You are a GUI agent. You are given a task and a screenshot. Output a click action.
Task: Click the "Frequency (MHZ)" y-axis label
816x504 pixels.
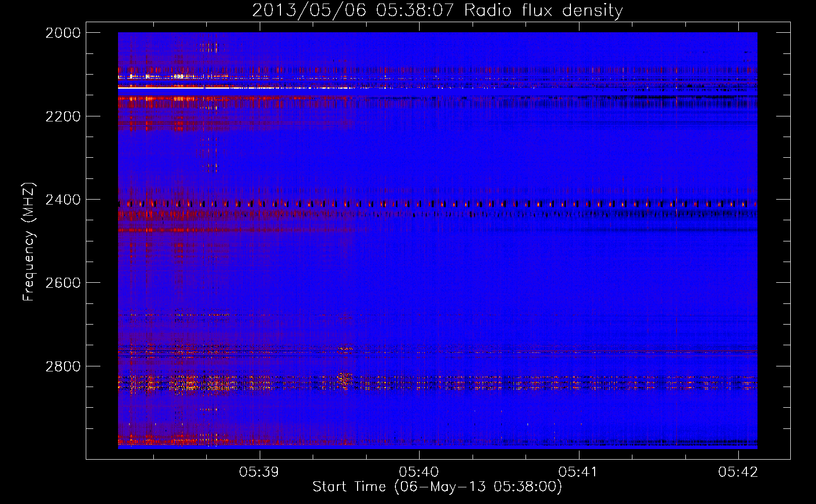click(29, 242)
